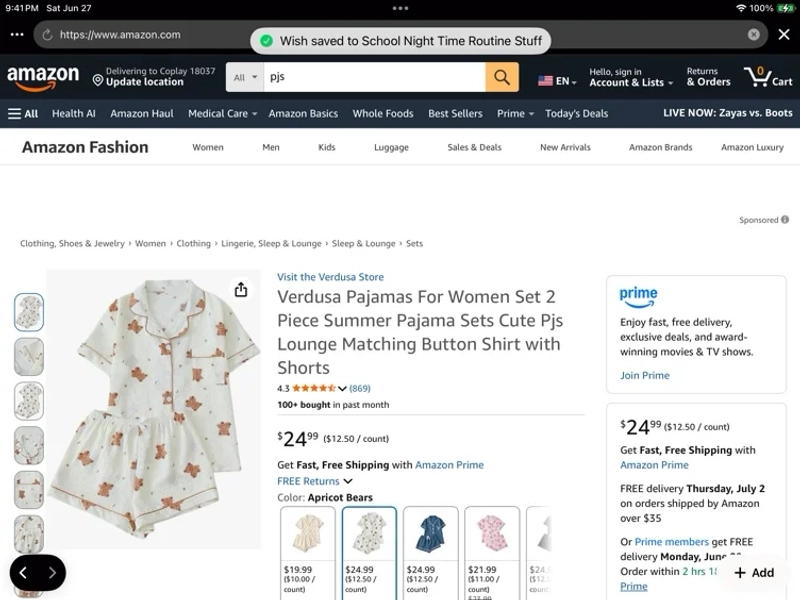The width and height of the screenshot is (800, 600).
Task: Click the orange search magnifier button
Action: pos(502,77)
